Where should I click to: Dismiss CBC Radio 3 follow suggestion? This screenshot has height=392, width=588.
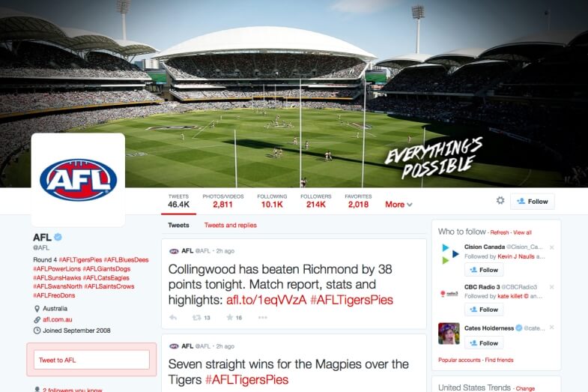(551, 287)
